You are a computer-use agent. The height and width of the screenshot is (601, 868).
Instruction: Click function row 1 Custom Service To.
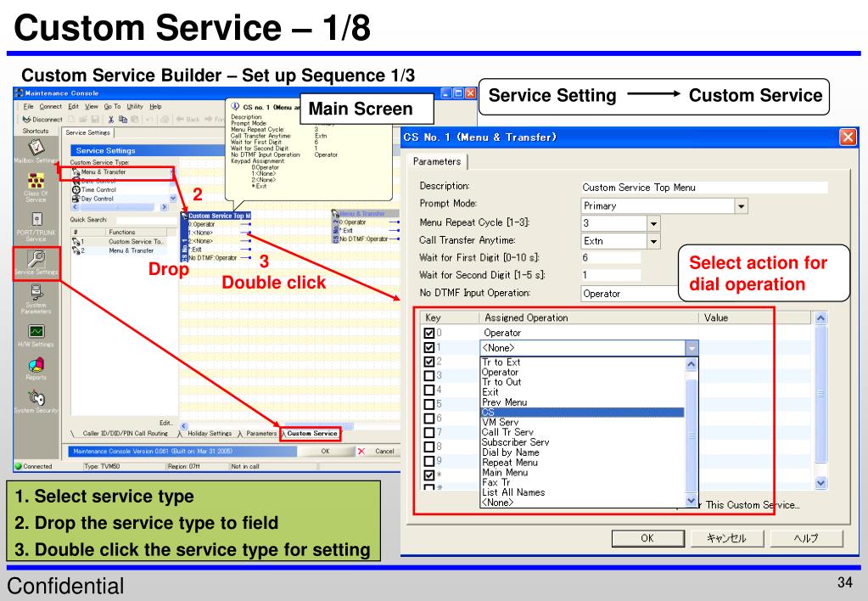pos(125,242)
